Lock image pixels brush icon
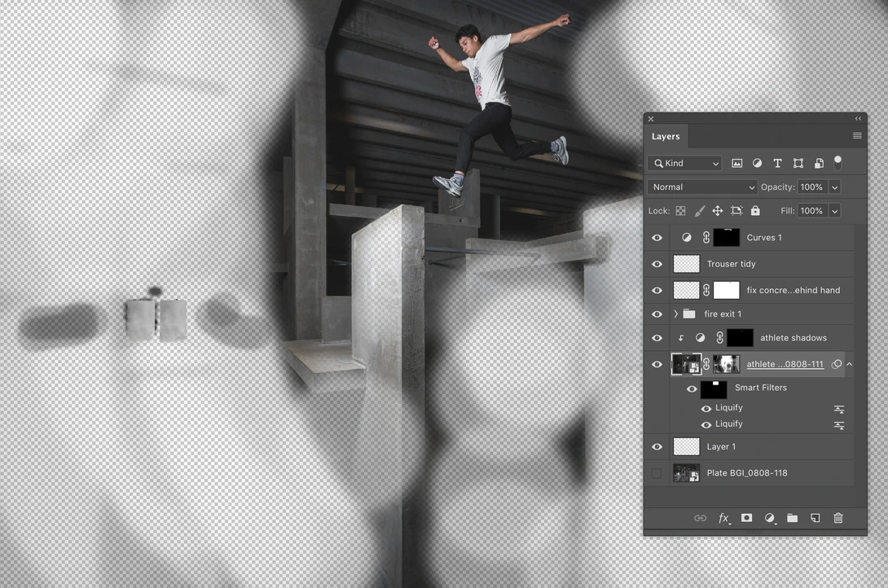Screen dimensions: 888x588 (700, 211)
